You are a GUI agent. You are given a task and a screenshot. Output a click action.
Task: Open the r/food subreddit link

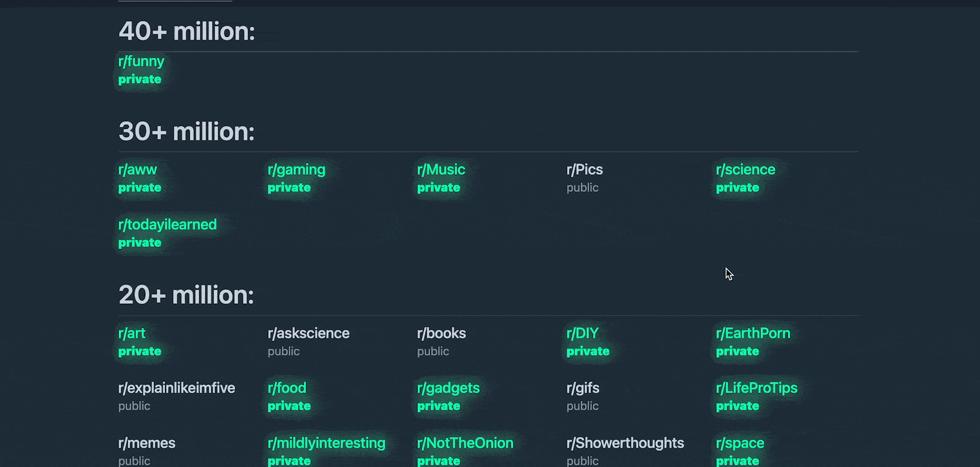pos(287,388)
